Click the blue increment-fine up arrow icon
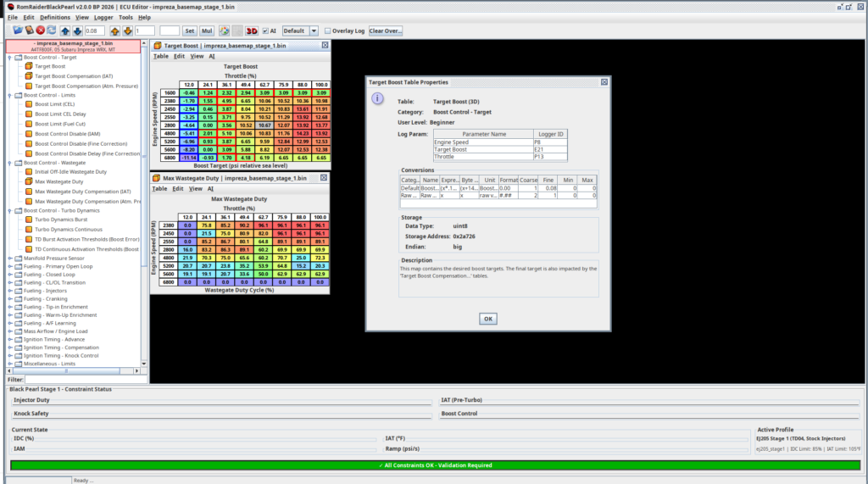The height and width of the screenshot is (484, 868). [x=65, y=31]
